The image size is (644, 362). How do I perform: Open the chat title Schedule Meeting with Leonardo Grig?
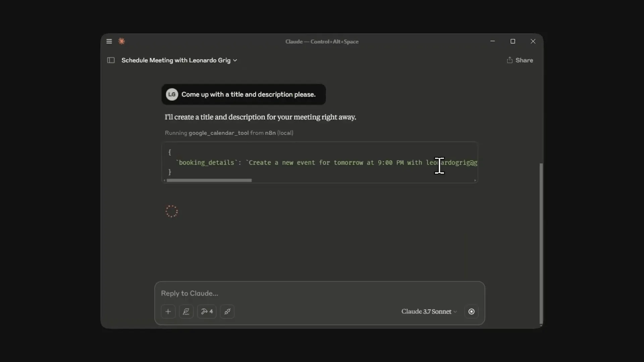(176, 60)
